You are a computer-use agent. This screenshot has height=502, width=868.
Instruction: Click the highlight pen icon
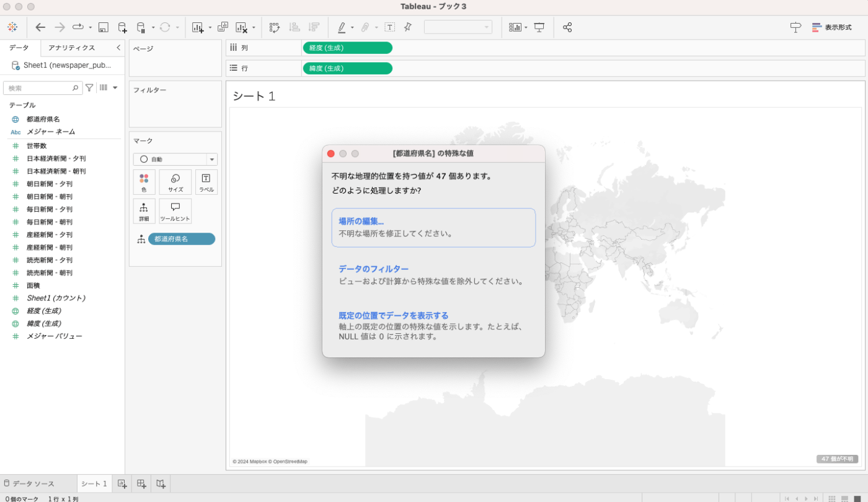tap(342, 27)
